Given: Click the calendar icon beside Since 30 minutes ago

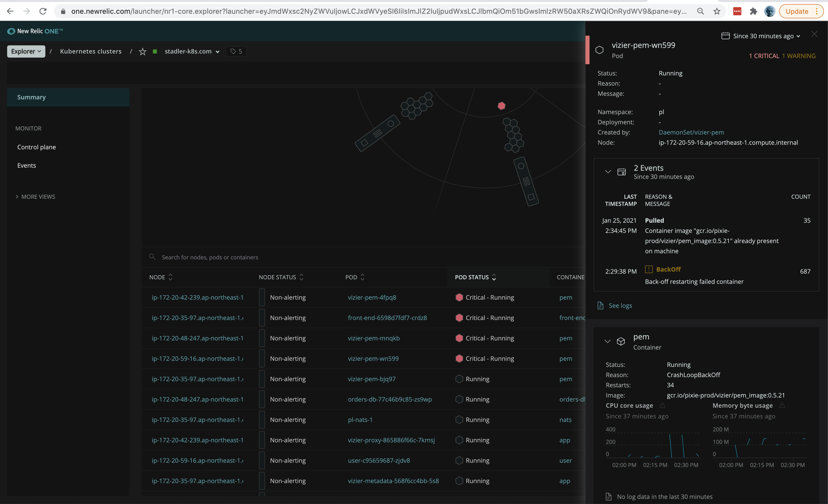Looking at the screenshot, I should point(725,35).
